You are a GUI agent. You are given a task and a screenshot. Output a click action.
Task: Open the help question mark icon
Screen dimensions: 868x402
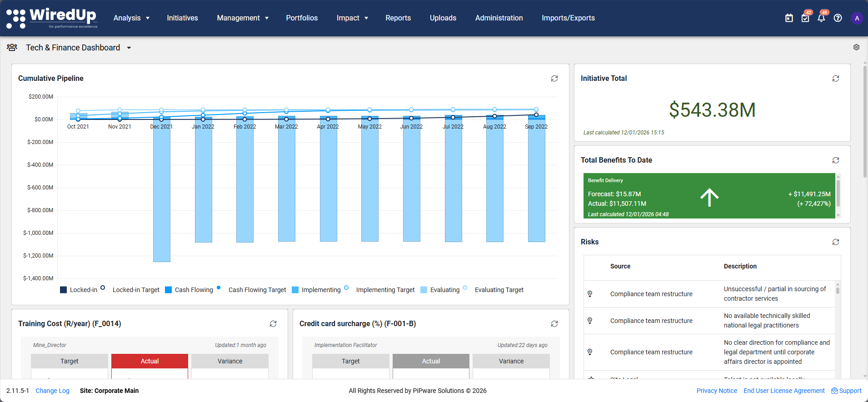(x=838, y=18)
